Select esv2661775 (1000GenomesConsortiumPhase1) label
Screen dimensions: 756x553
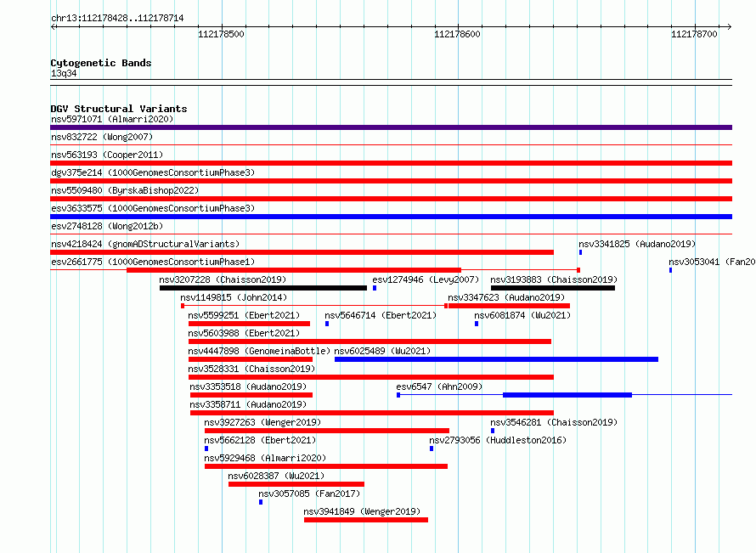(x=153, y=262)
